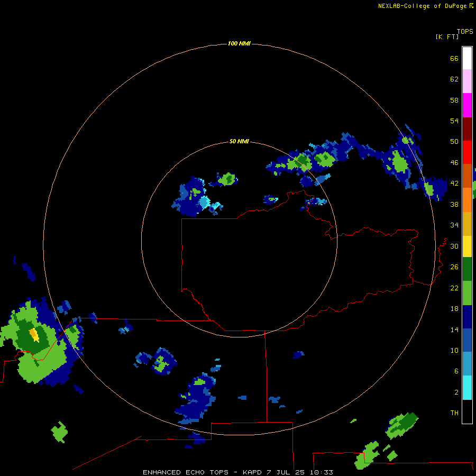476x476 pixels.
Task: Click the legend value "38"
Action: point(454,204)
